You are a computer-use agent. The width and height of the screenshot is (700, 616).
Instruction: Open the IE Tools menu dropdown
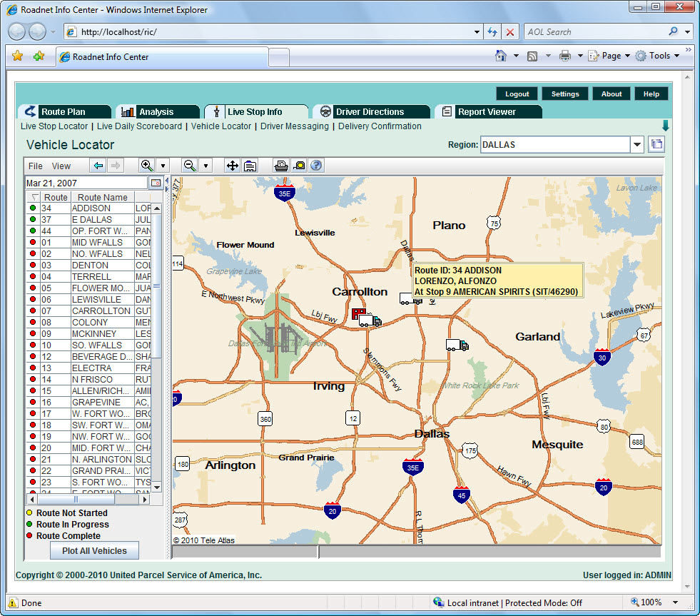[x=658, y=56]
